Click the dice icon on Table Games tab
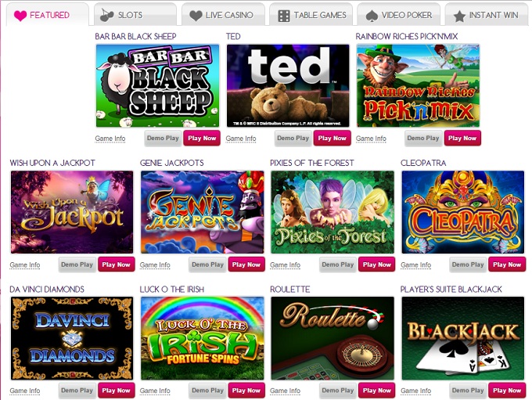 [x=284, y=16]
